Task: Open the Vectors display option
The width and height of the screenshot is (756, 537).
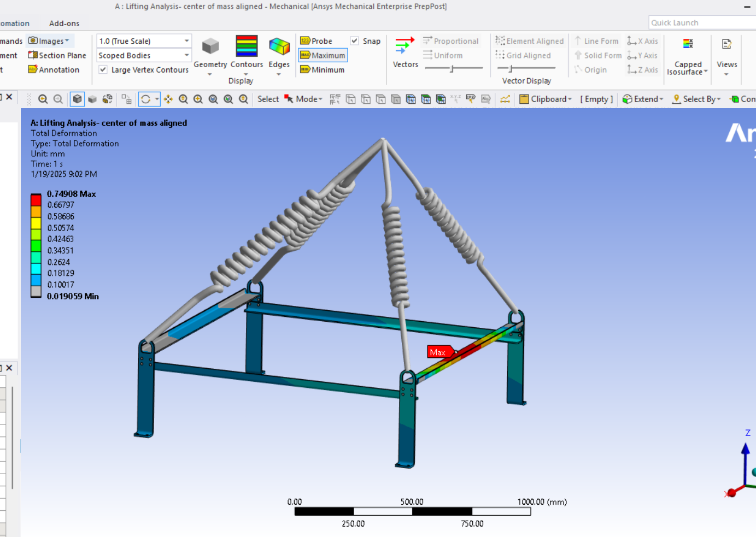Action: [405, 52]
